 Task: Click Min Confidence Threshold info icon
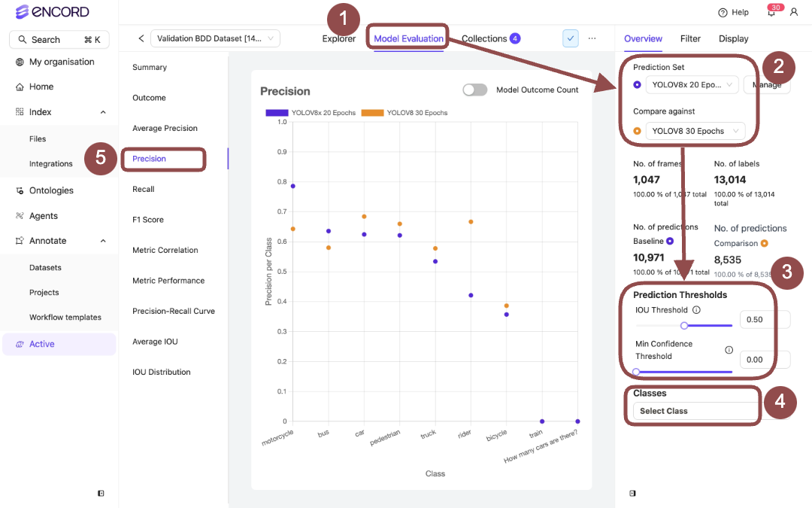pyautogui.click(x=729, y=350)
